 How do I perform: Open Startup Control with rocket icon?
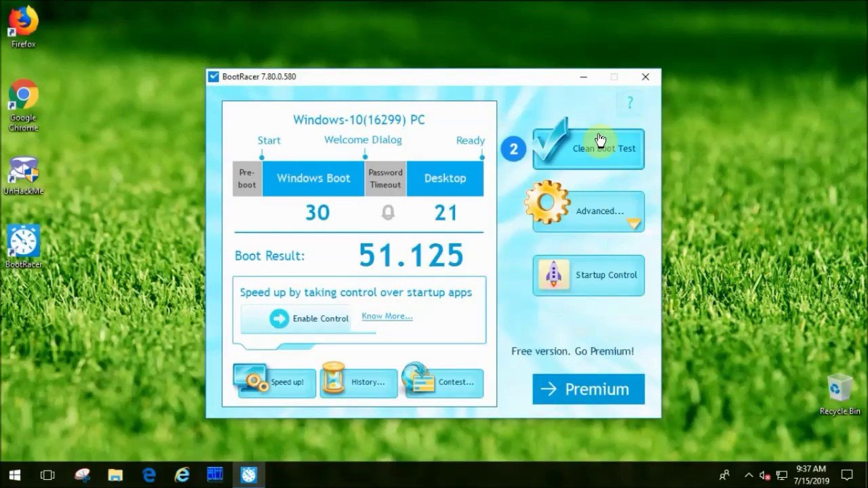pyautogui.click(x=588, y=275)
